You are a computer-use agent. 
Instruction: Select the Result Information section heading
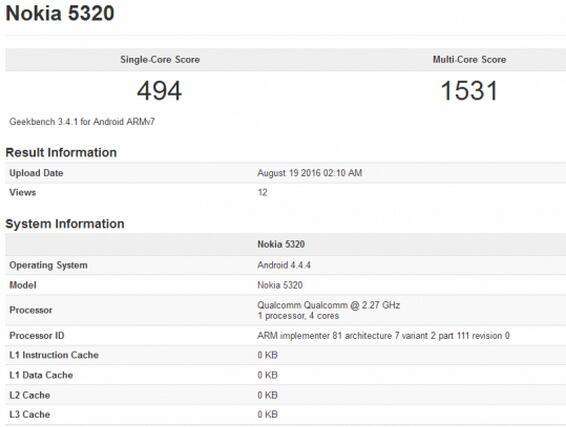click(x=61, y=152)
